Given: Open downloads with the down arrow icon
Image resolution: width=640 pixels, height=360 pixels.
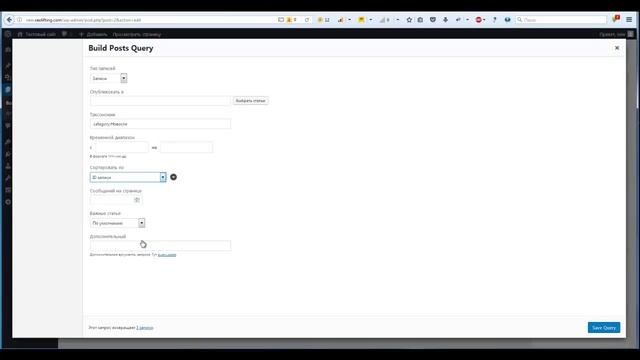Looking at the screenshot, I should tap(445, 20).
